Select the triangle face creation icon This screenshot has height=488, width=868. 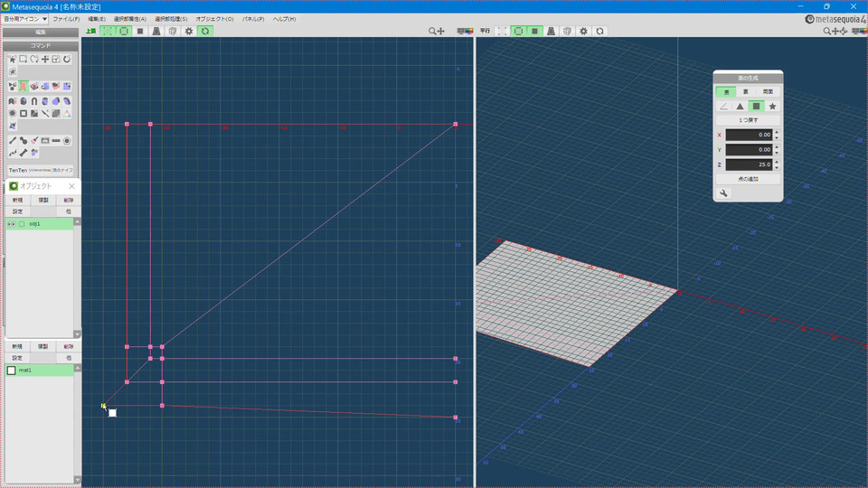740,106
